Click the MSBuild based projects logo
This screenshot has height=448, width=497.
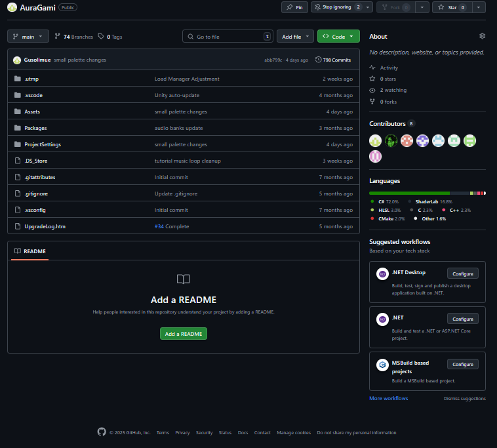(x=382, y=365)
